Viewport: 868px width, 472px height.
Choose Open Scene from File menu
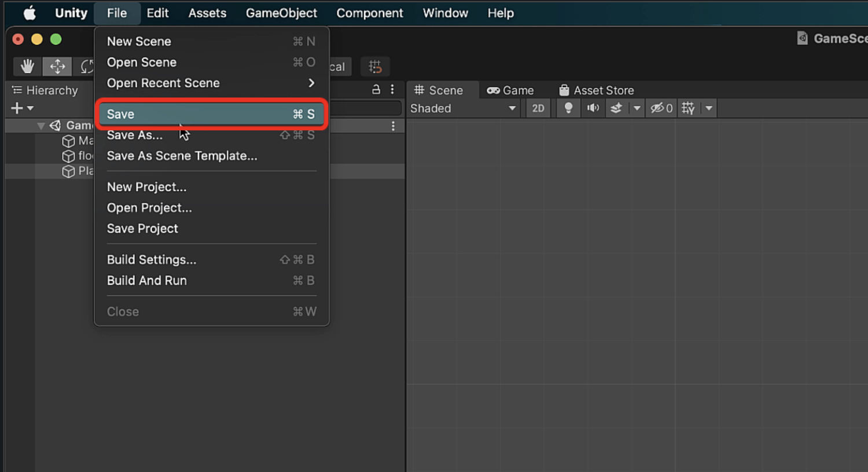pos(211,63)
